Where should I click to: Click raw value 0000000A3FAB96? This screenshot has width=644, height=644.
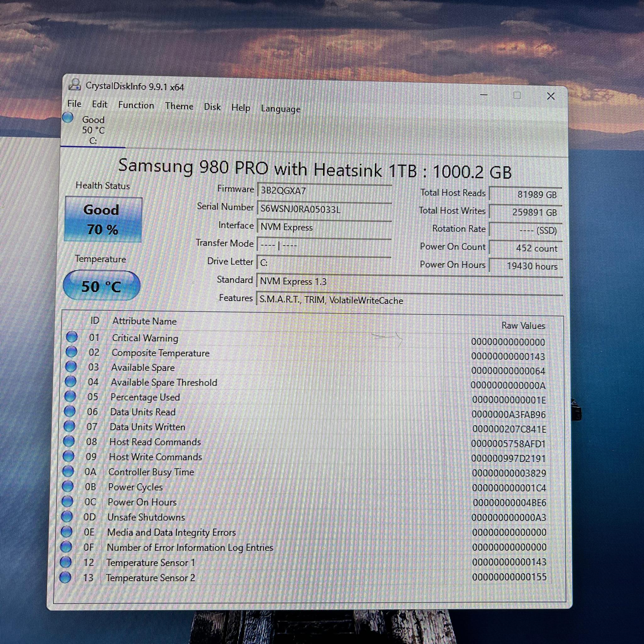(x=509, y=414)
